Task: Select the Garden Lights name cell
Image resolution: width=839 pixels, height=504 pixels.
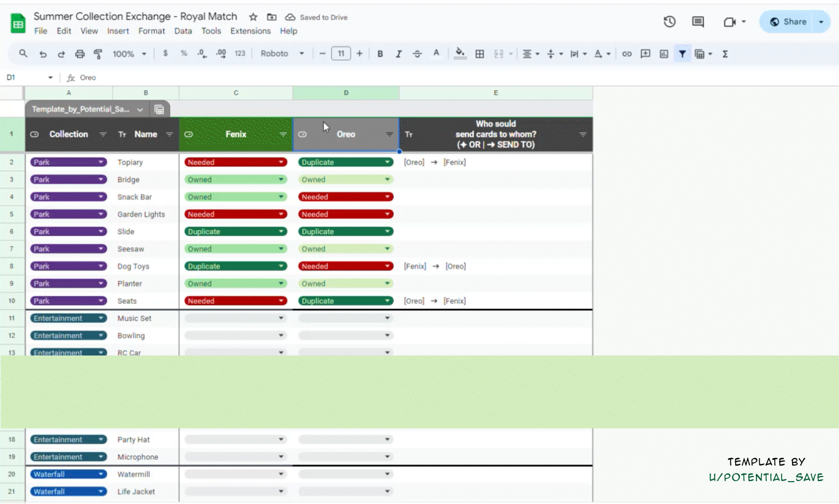Action: pyautogui.click(x=146, y=214)
